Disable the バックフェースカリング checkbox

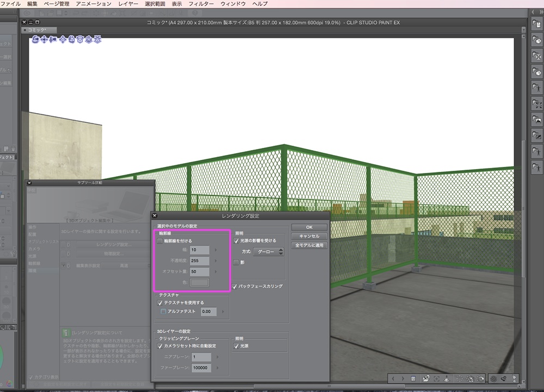pos(234,287)
